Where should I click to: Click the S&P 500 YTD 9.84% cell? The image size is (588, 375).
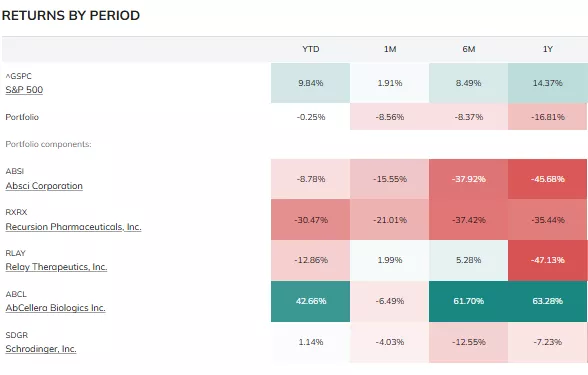(x=310, y=83)
